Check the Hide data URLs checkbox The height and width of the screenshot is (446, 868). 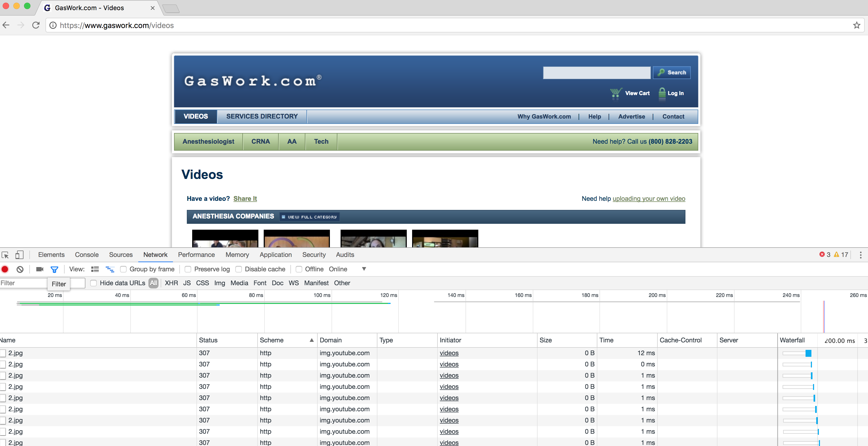pos(94,283)
